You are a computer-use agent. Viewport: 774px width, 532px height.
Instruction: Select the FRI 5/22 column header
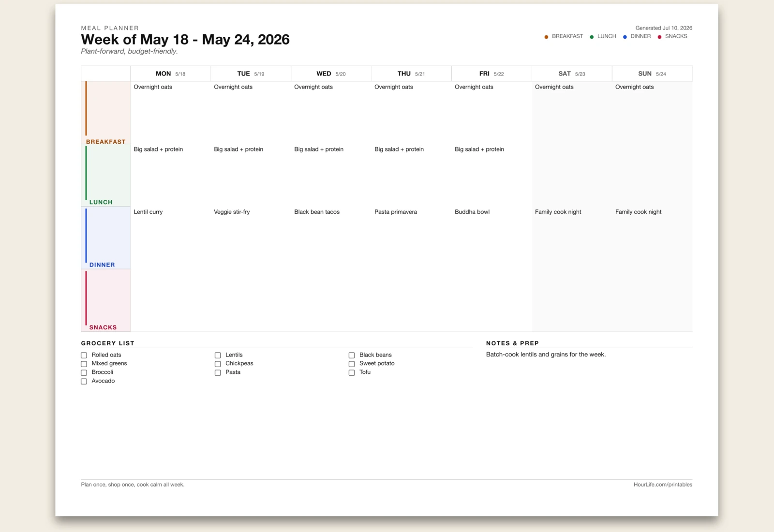click(x=491, y=74)
